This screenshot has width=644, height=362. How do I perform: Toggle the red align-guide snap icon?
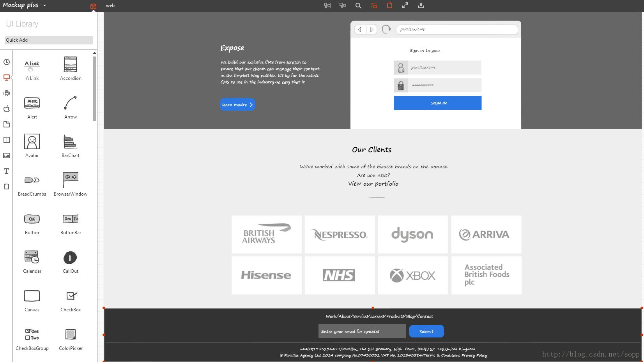coord(374,5)
